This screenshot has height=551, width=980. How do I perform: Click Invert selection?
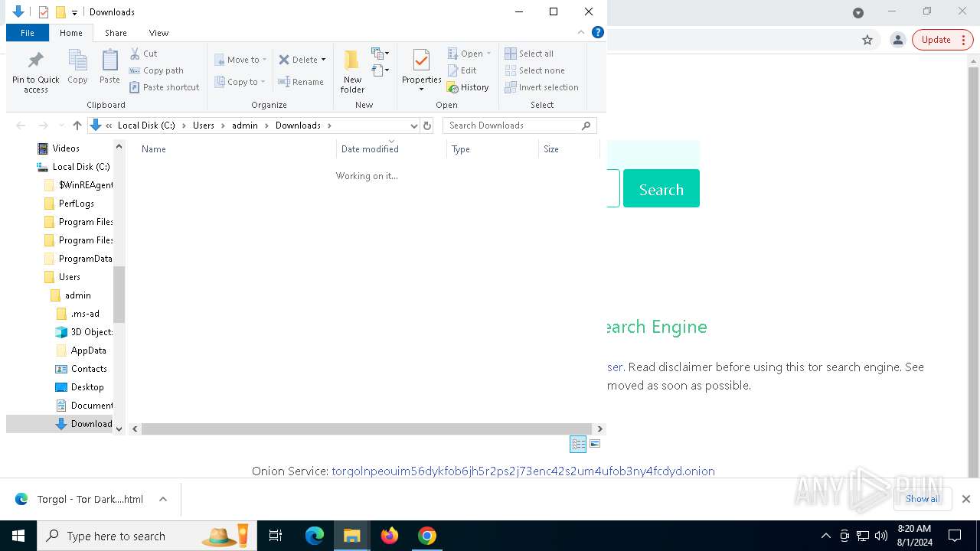(541, 87)
